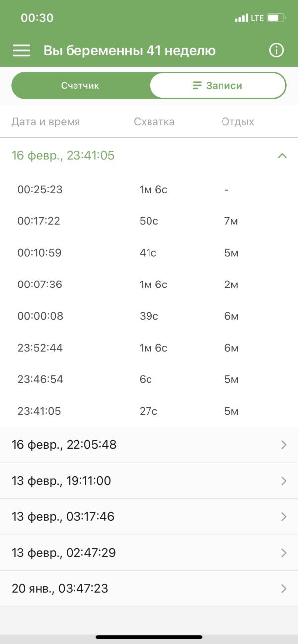Expand the 16 февр., 22:05:48 session
The height and width of the screenshot is (644, 298).
(149, 444)
